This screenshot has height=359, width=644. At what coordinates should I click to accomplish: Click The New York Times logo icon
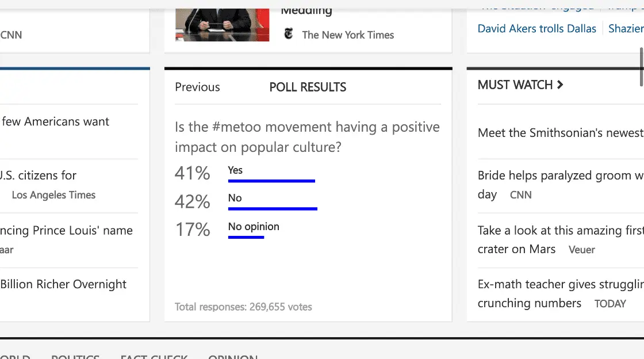pos(289,34)
